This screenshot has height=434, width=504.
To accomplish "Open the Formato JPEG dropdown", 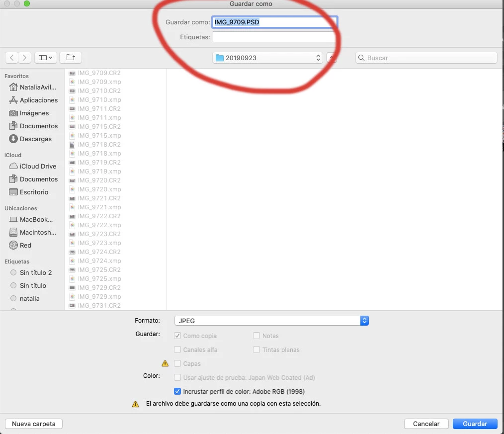I will click(x=271, y=321).
